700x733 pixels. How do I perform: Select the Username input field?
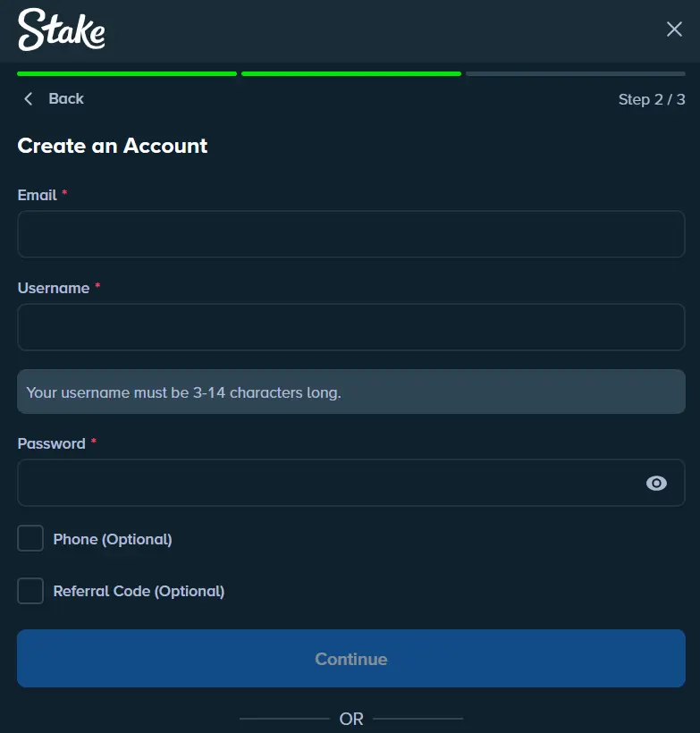(349, 327)
